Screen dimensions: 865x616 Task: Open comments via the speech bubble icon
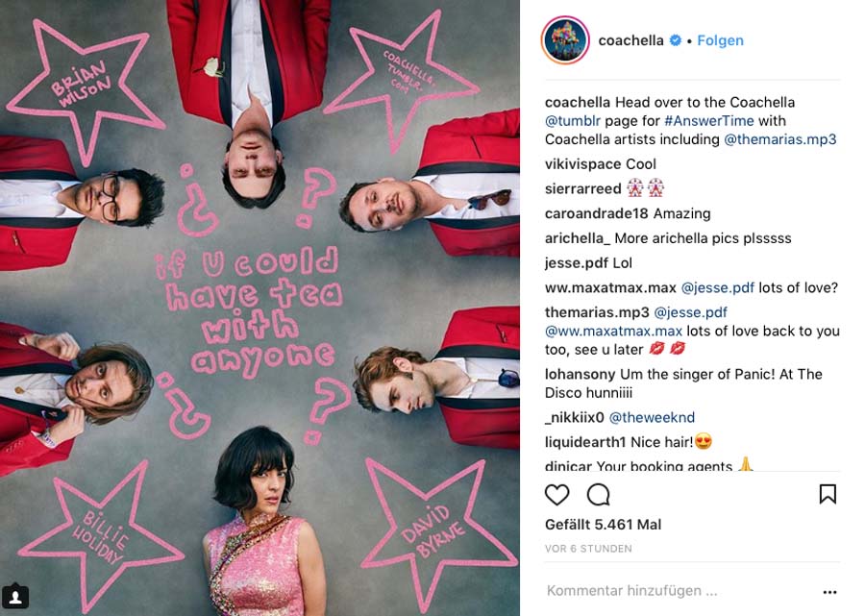click(x=598, y=495)
